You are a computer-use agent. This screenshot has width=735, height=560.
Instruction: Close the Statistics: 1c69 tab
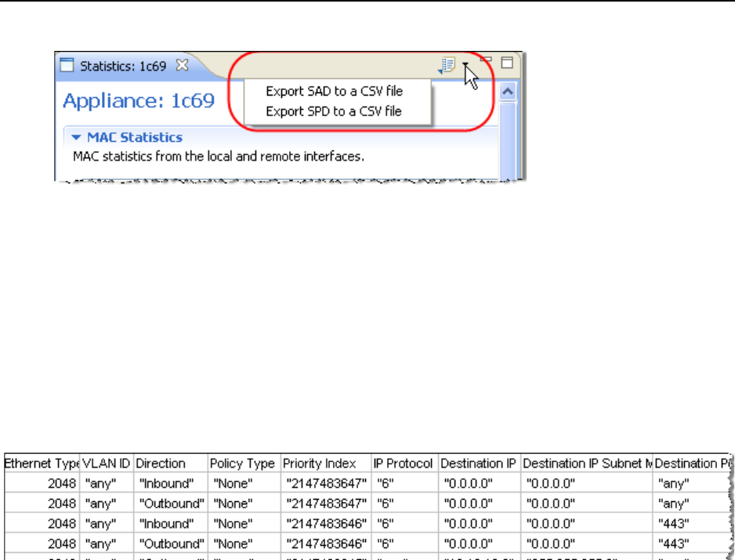click(182, 66)
